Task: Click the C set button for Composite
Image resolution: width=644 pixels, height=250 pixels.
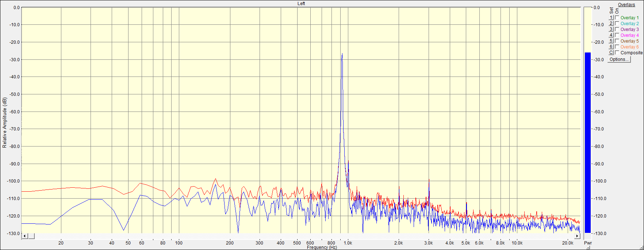Action: (611, 52)
